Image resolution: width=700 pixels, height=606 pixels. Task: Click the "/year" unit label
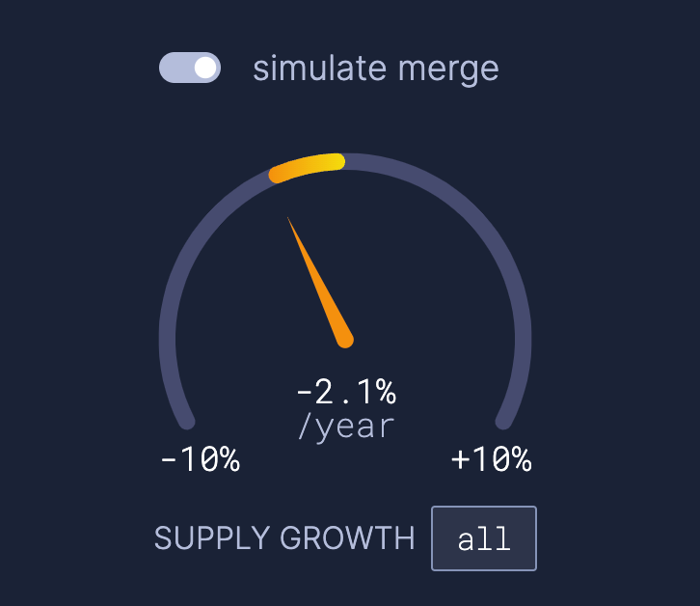tap(345, 426)
